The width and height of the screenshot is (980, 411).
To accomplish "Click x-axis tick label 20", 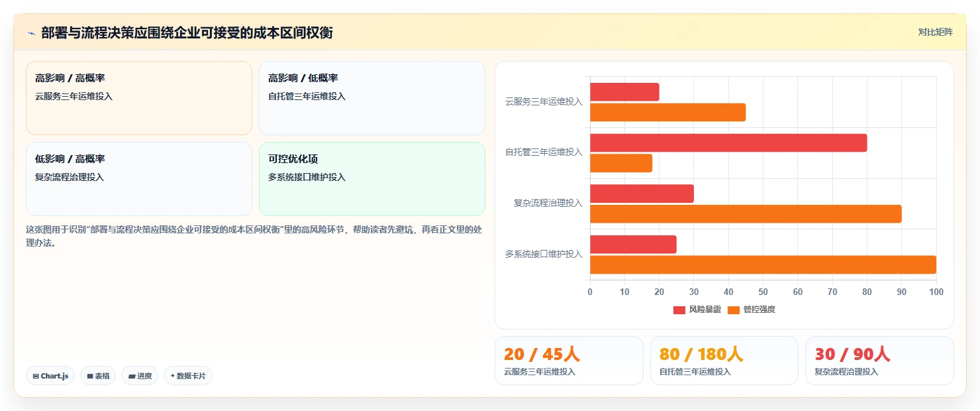I will [x=659, y=292].
